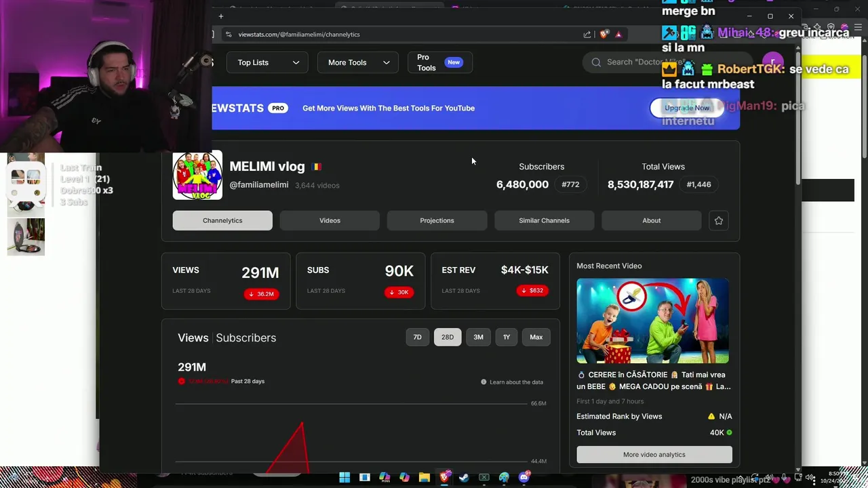Open the Similar Channels tab
The height and width of the screenshot is (488, 868).
tap(544, 220)
